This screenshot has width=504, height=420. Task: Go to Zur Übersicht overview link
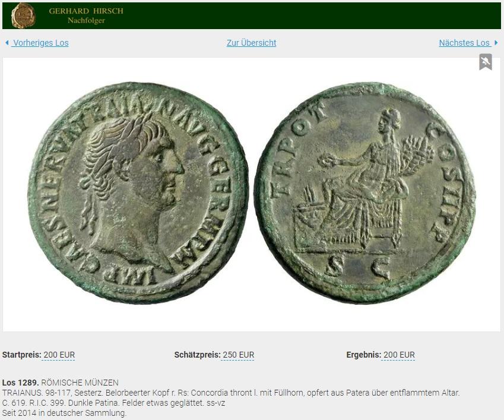point(251,43)
